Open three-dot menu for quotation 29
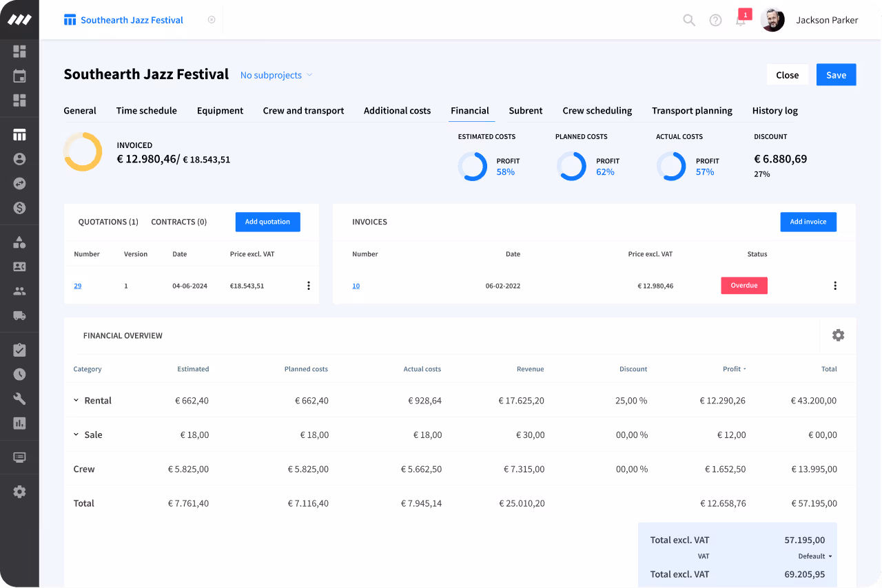882x588 pixels. (x=308, y=286)
